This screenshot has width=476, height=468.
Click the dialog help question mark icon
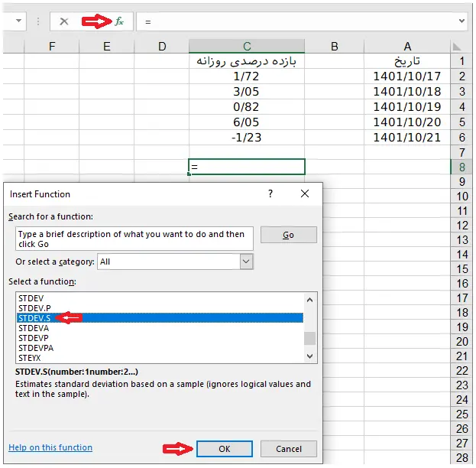click(x=270, y=194)
